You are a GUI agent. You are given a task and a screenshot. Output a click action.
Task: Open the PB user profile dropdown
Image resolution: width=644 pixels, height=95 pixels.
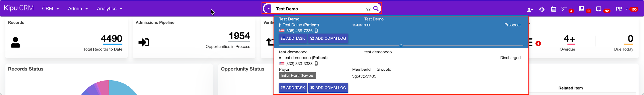coord(622,9)
